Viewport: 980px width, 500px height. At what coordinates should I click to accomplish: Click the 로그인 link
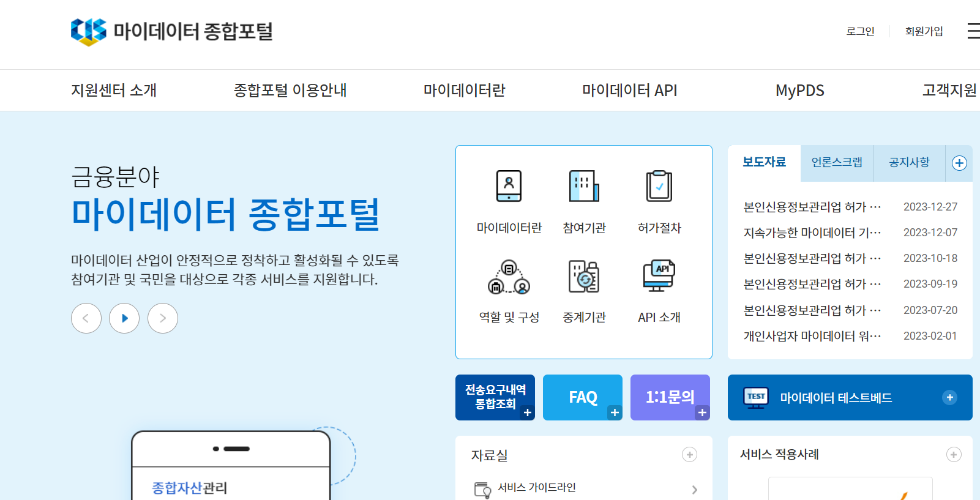(860, 31)
